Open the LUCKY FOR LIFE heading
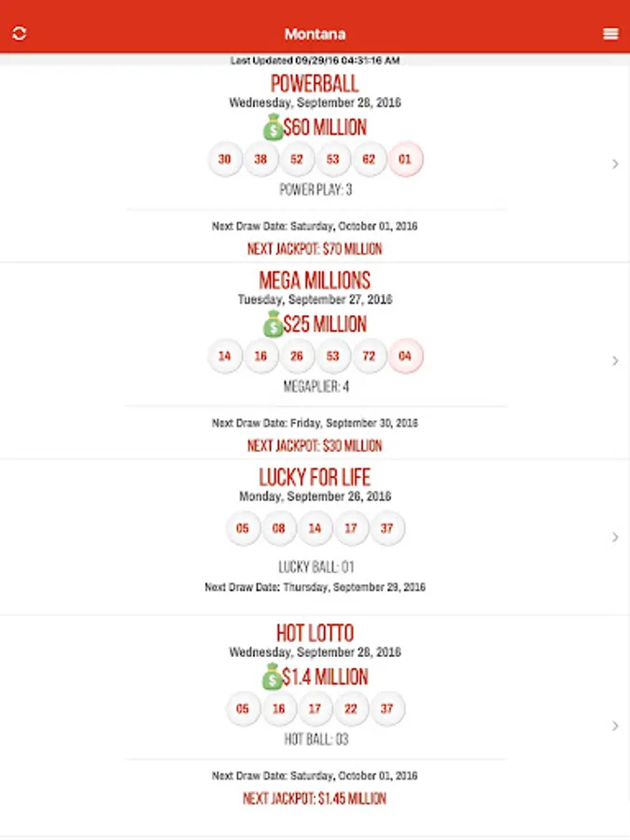 tap(315, 479)
